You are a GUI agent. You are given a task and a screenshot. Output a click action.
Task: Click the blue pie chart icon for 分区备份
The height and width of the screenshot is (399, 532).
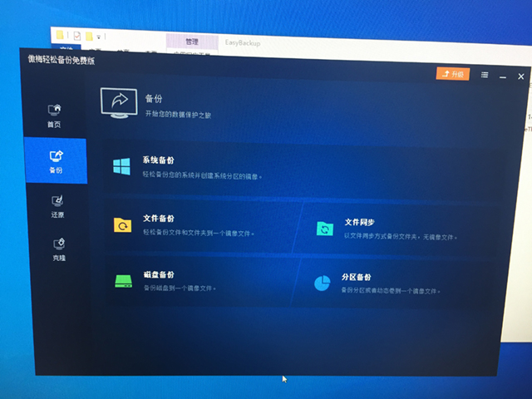coord(322,283)
